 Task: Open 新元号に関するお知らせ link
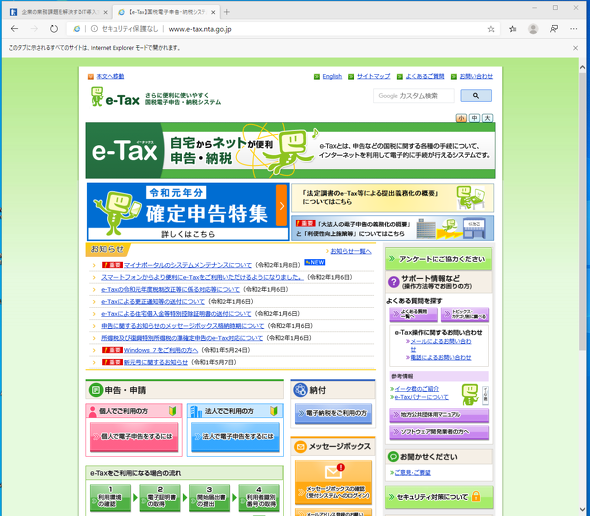[155, 362]
